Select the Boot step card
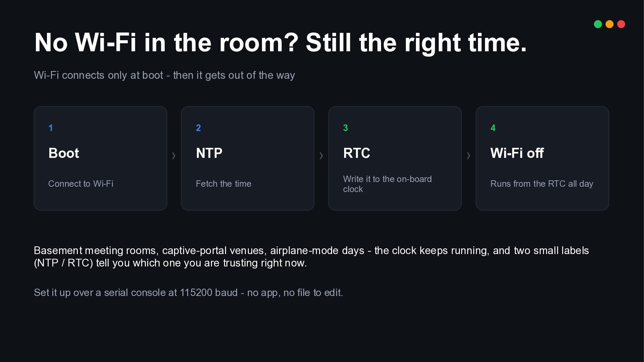 (x=100, y=158)
